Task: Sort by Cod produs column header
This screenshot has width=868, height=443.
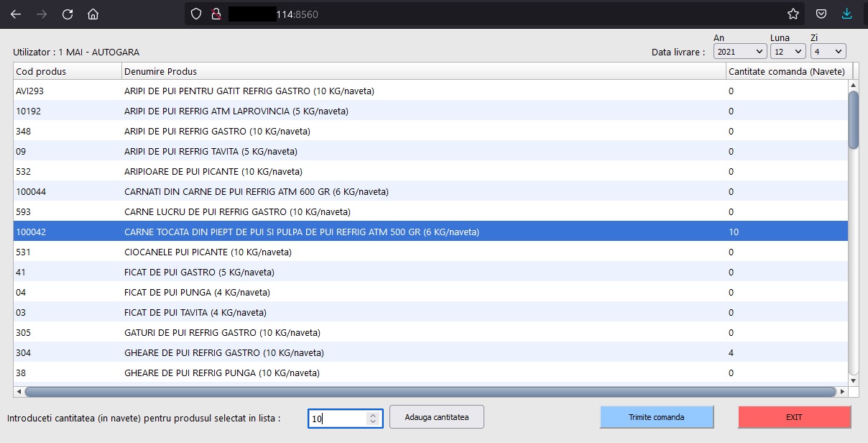Action: (x=68, y=71)
